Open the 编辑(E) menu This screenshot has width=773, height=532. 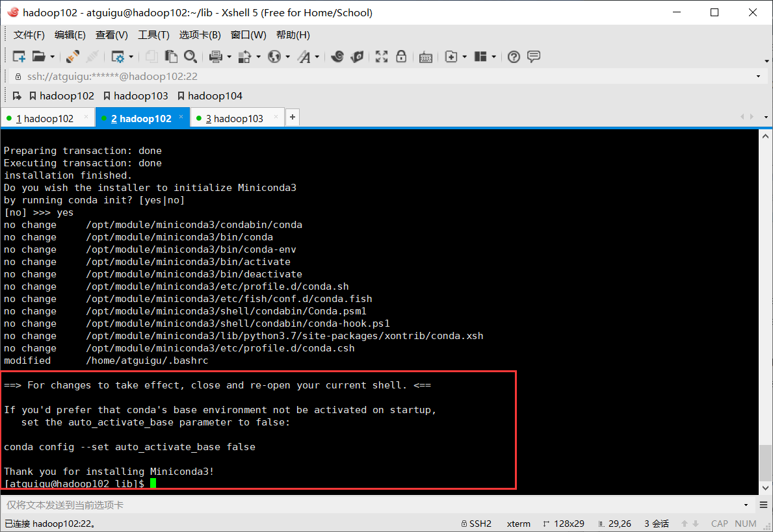point(70,35)
